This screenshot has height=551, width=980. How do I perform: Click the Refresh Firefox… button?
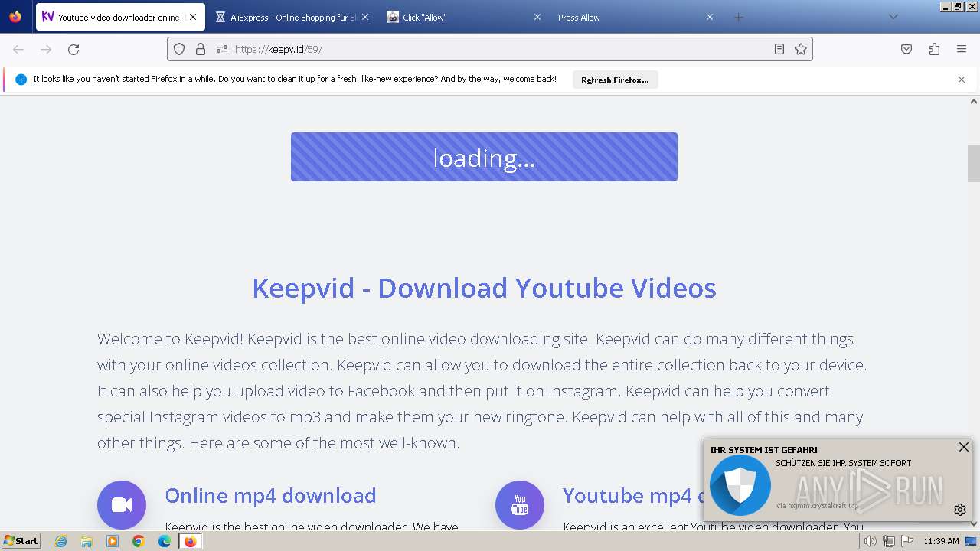[x=615, y=80]
